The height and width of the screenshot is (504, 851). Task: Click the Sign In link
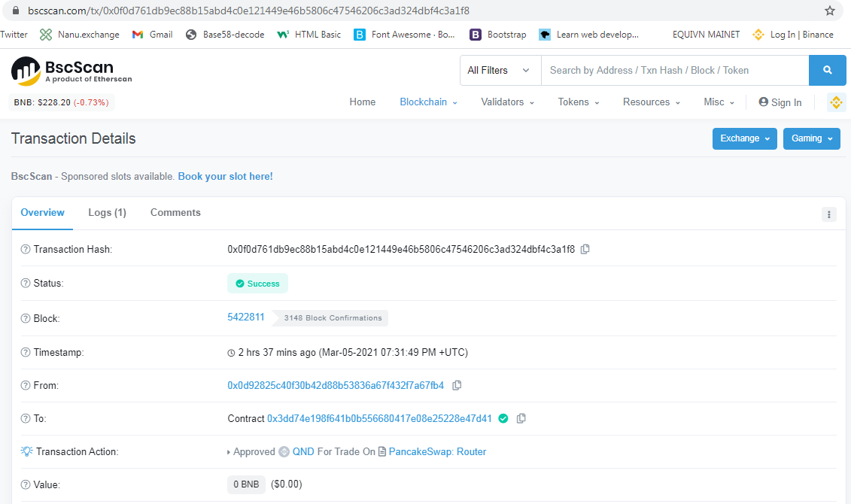click(x=780, y=102)
